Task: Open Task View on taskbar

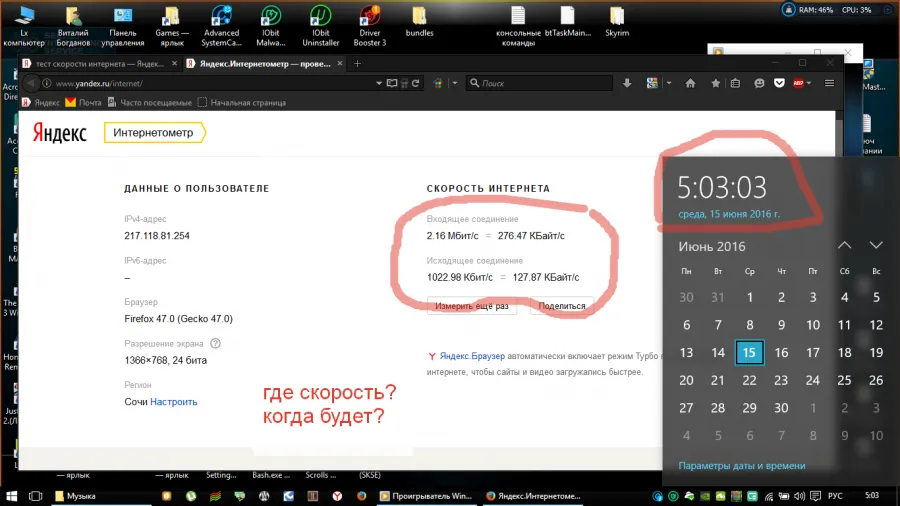Action: 35,496
